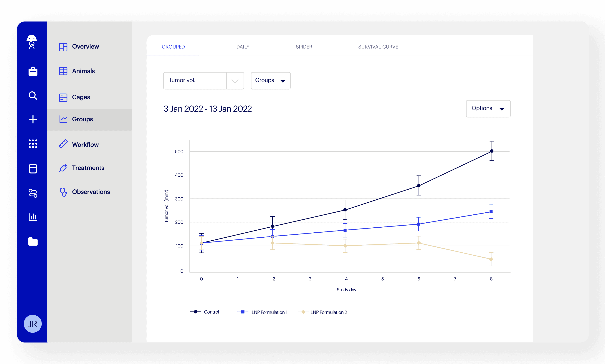Open the Groups filter dropdown

(x=270, y=80)
